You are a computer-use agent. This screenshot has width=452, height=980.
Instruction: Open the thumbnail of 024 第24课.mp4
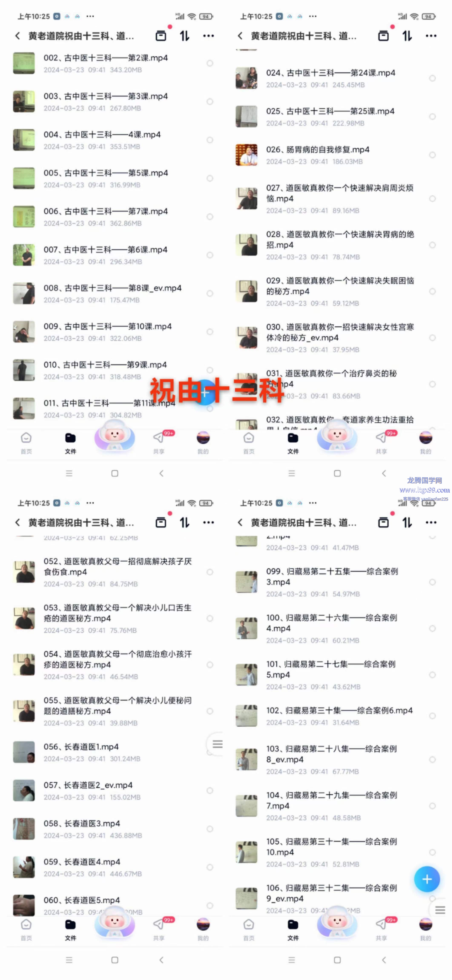click(x=246, y=78)
